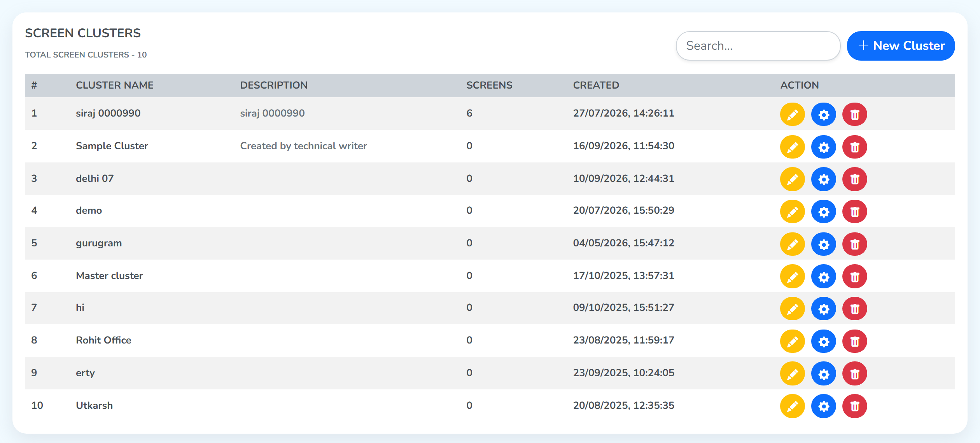Click the New Cluster button
980x443 pixels.
tap(901, 46)
